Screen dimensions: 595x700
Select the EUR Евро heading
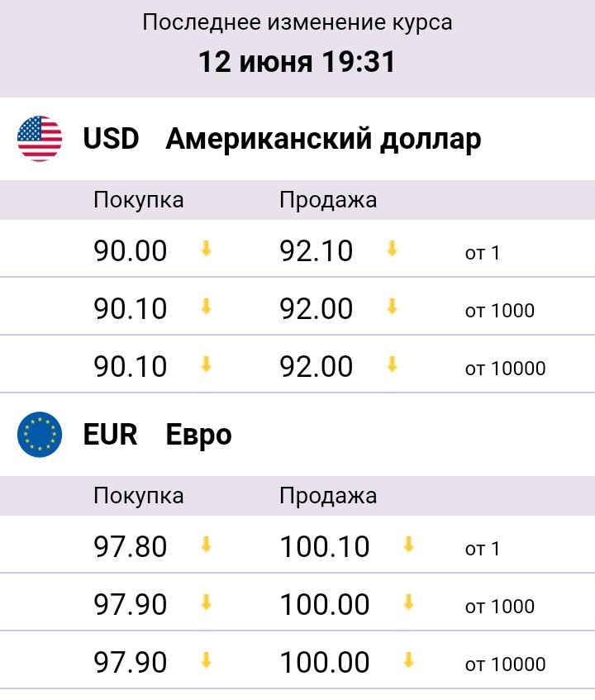(x=157, y=435)
